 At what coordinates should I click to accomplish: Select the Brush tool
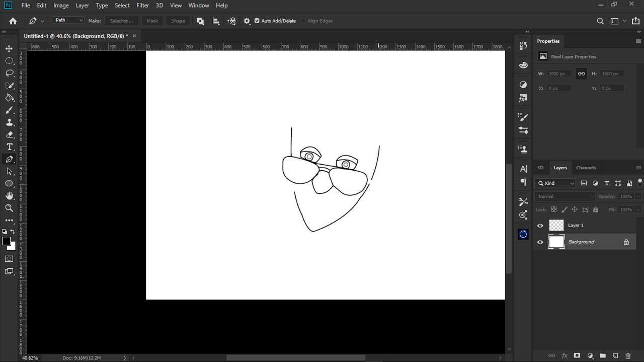pyautogui.click(x=9, y=110)
